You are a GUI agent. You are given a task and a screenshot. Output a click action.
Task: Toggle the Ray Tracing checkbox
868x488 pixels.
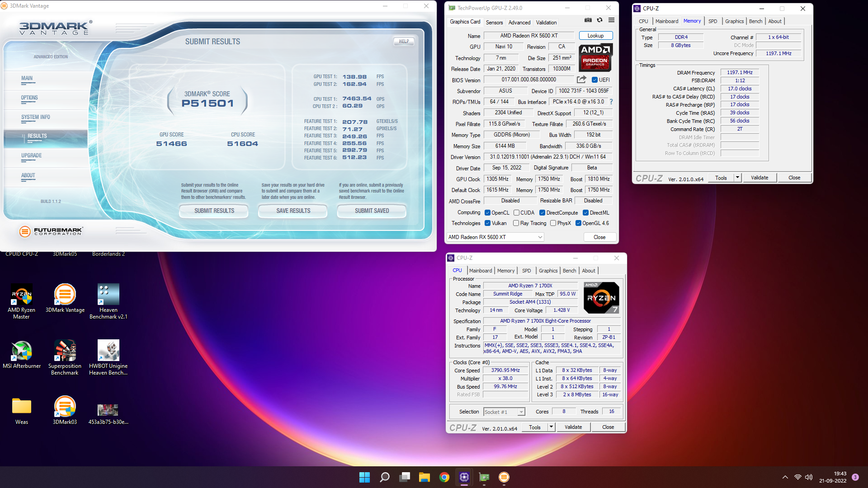[516, 223]
